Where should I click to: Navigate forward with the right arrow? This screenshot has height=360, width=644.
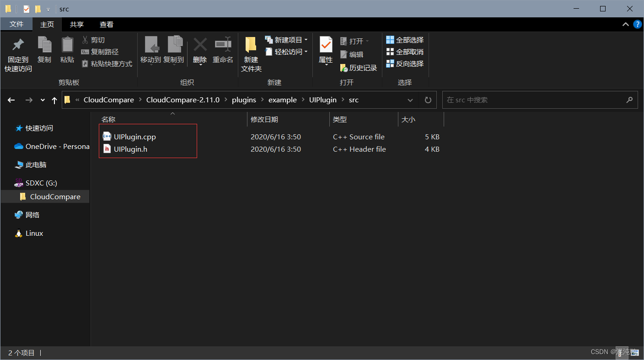click(29, 100)
